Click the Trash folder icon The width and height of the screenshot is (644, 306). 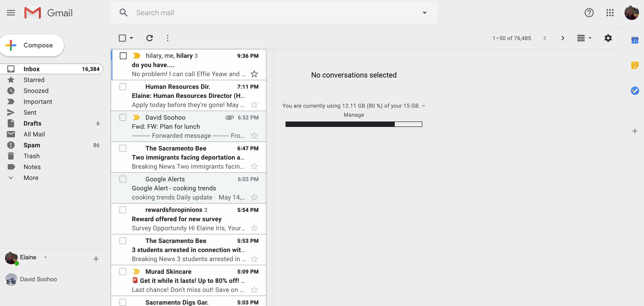11,156
